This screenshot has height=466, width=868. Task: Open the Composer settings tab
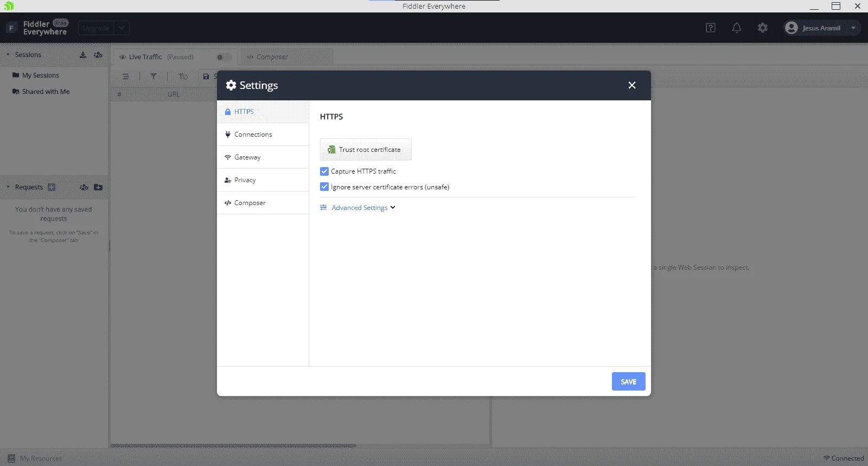coord(263,203)
